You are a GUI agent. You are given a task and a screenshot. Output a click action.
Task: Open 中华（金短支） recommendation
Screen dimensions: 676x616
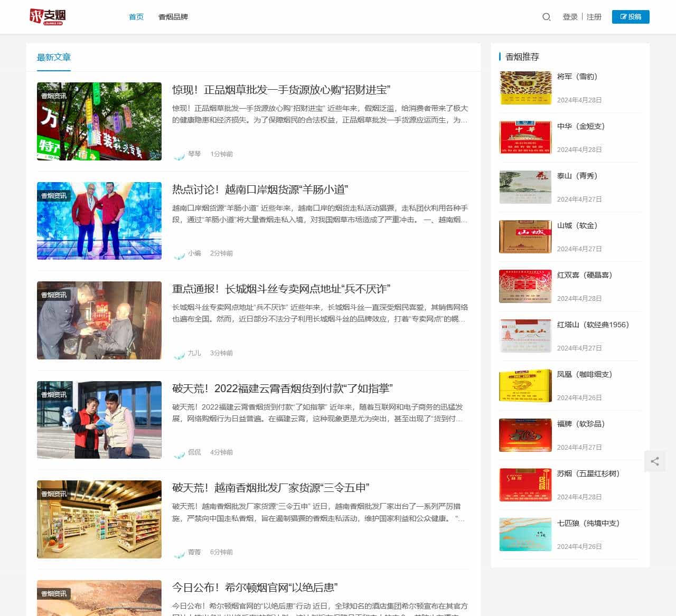click(x=581, y=126)
